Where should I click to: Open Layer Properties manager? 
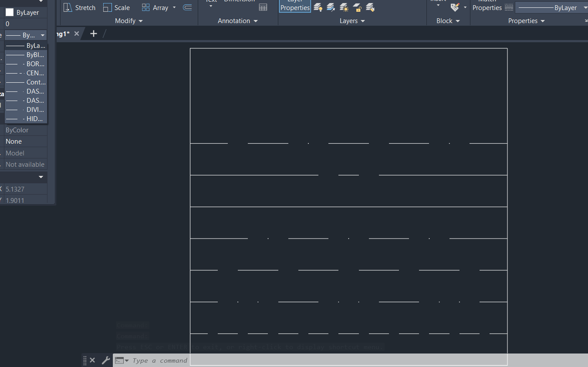(x=295, y=6)
